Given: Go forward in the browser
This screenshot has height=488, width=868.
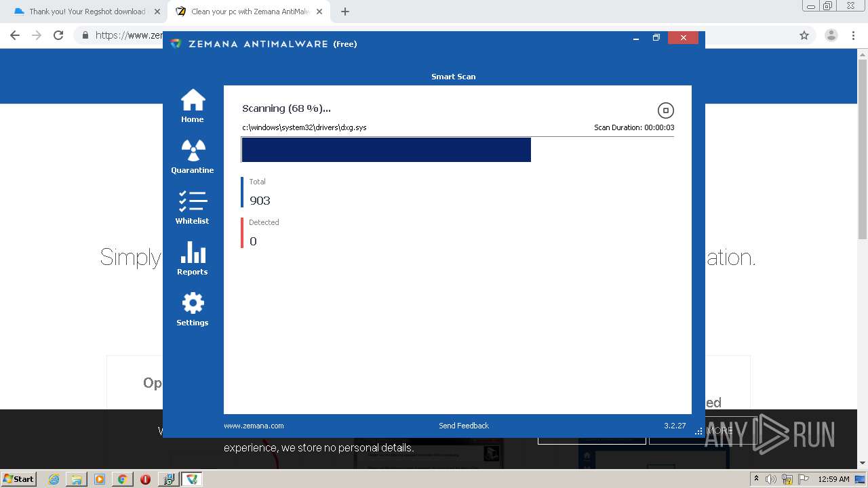Looking at the screenshot, I should 37,35.
